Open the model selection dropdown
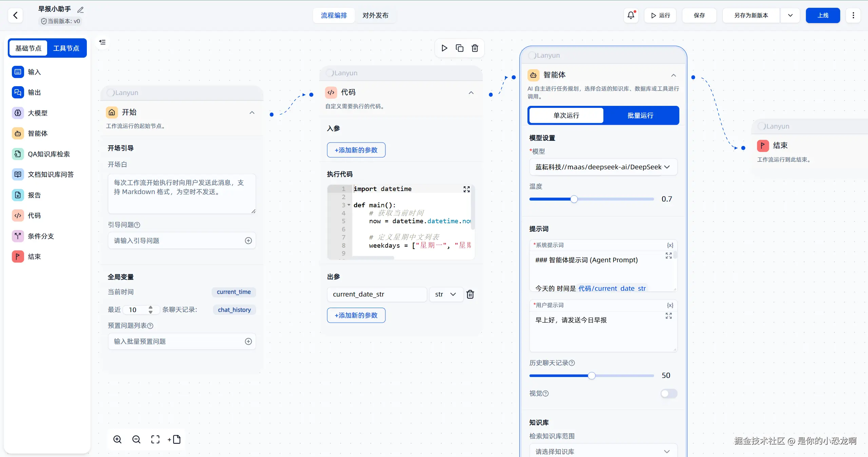 tap(603, 167)
